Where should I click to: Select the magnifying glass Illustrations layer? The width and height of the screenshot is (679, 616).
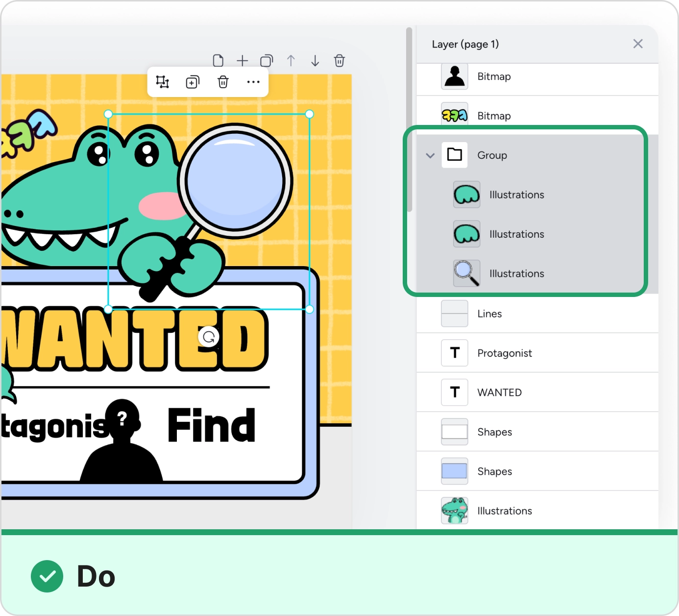coord(516,273)
